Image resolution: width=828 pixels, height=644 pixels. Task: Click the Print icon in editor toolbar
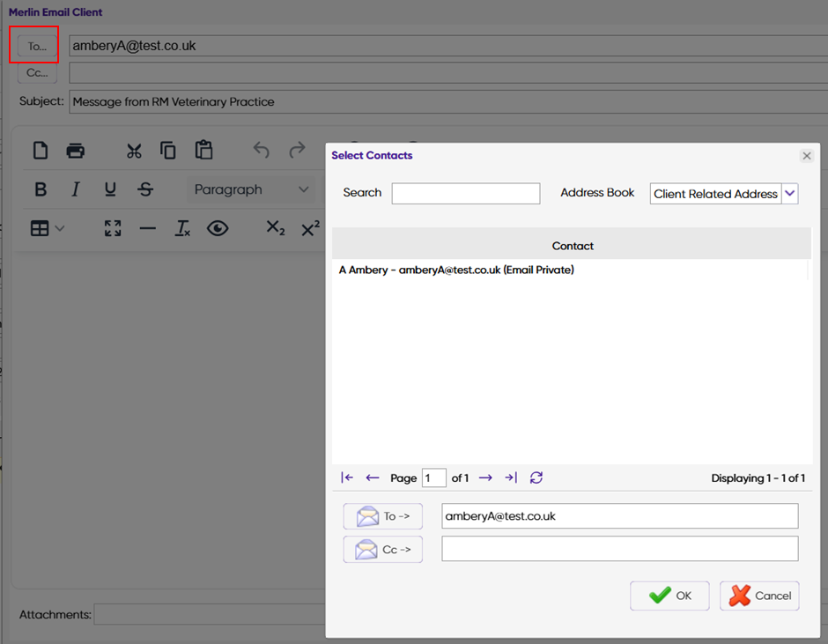[x=76, y=152]
